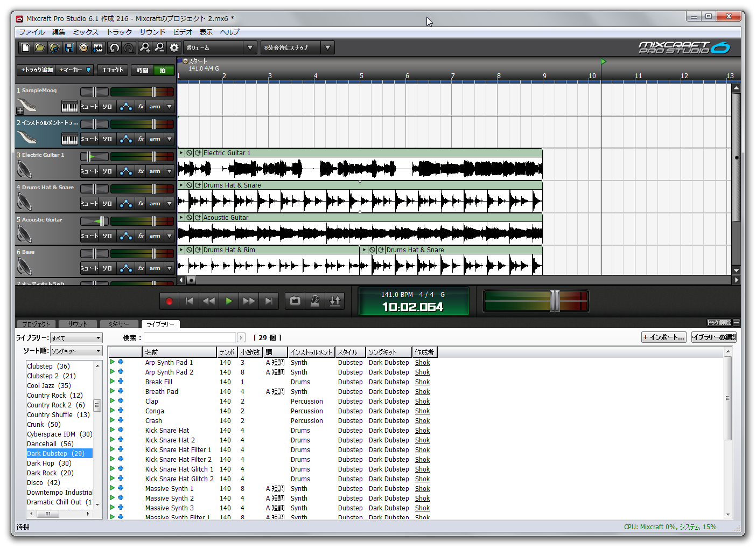Toggle the metronome icon in transport
The width and height of the screenshot is (756, 547).
tap(315, 301)
